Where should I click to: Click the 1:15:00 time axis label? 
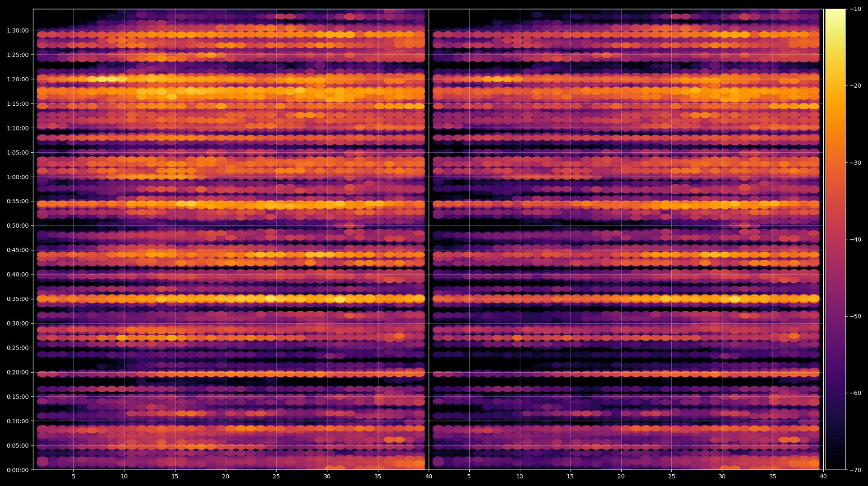pos(18,104)
